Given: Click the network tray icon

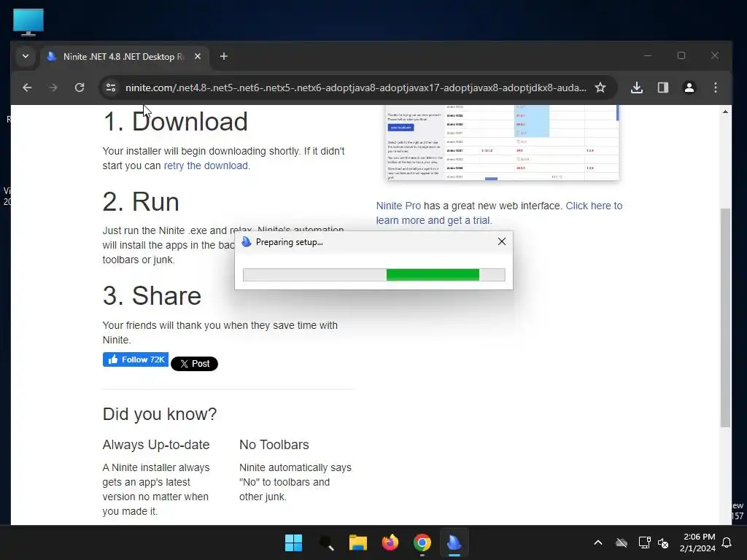Looking at the screenshot, I should (644, 542).
